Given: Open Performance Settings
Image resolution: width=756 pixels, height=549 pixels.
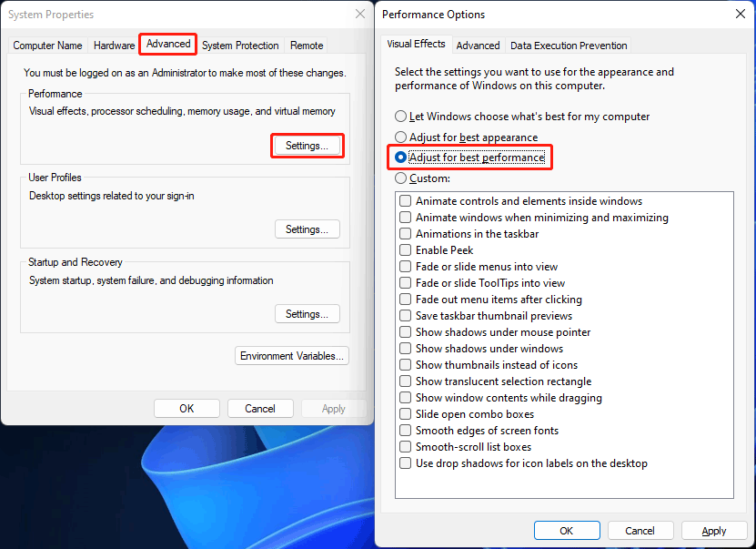Looking at the screenshot, I should pyautogui.click(x=307, y=145).
